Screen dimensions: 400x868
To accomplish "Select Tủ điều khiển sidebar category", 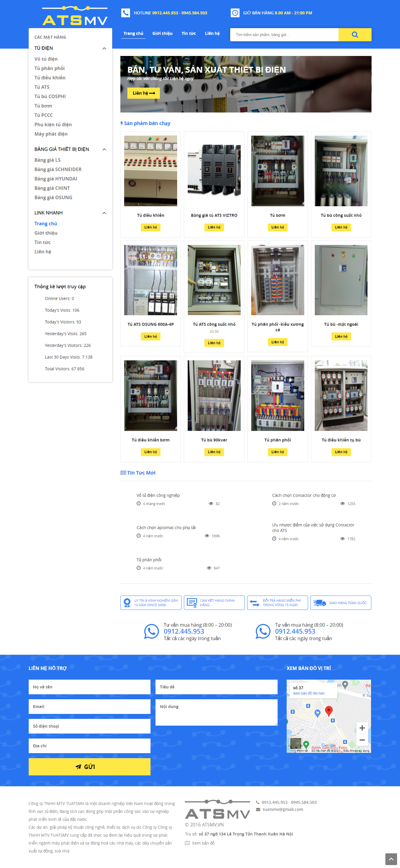I will [50, 78].
